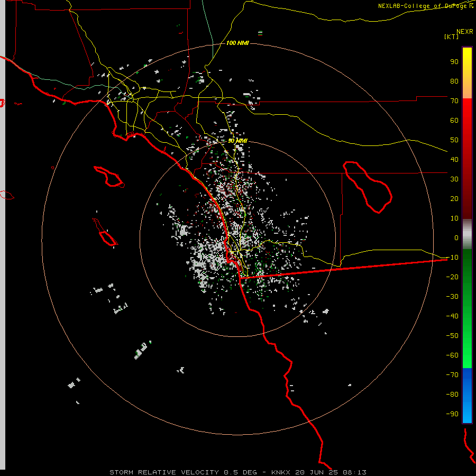Click the 0 value on velocity scale
Viewport: 476px width, 476px height.
pos(456,237)
